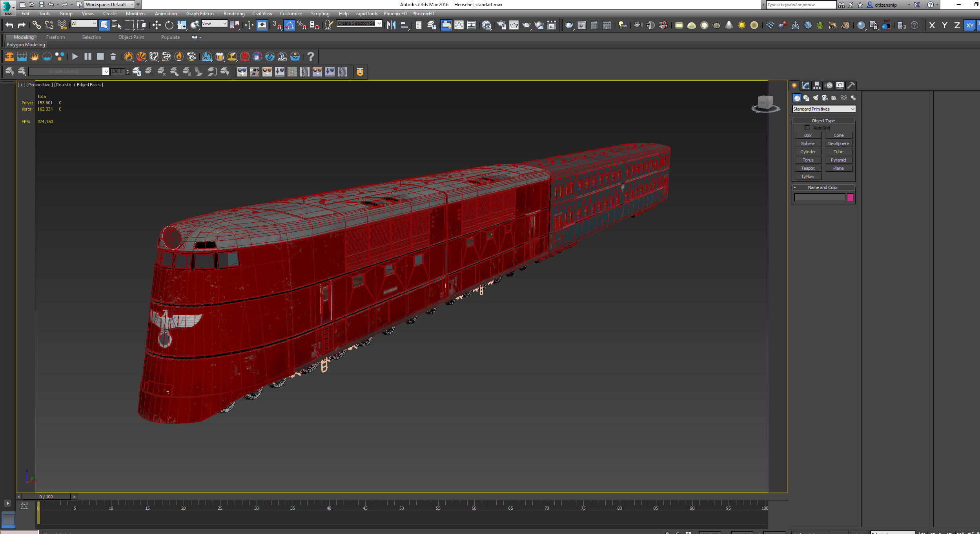This screenshot has height=534, width=980.
Task: Toggle the Select Object mode button
Action: [x=104, y=25]
